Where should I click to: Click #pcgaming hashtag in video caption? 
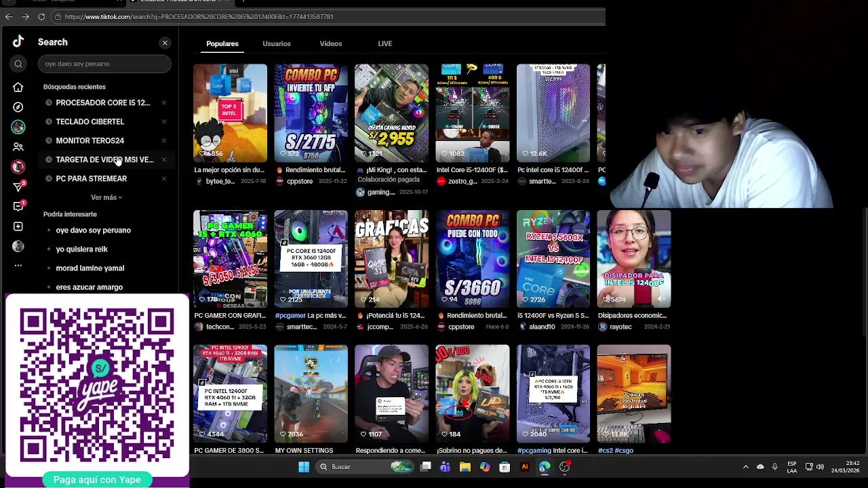[x=534, y=451]
